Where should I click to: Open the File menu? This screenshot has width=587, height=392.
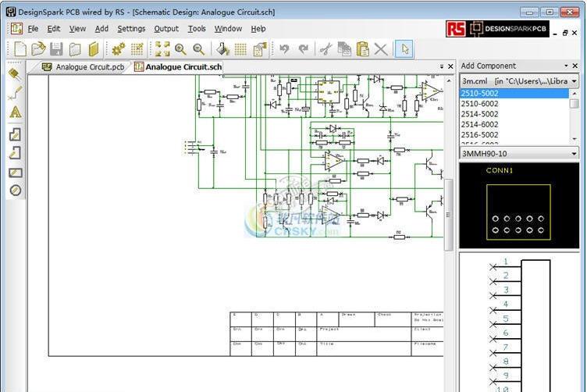click(x=33, y=29)
